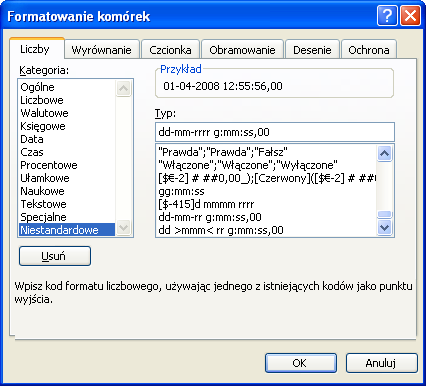Click scroll down arrow of format list

click(385, 228)
